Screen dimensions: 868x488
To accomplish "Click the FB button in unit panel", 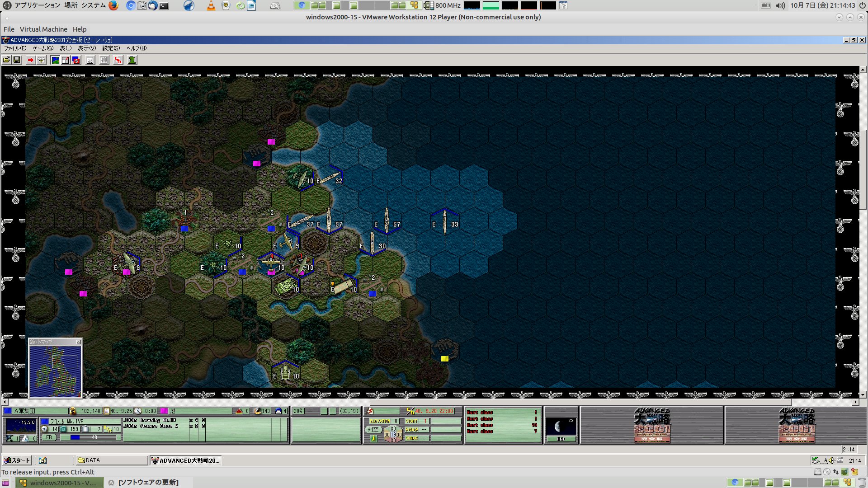I will [49, 437].
